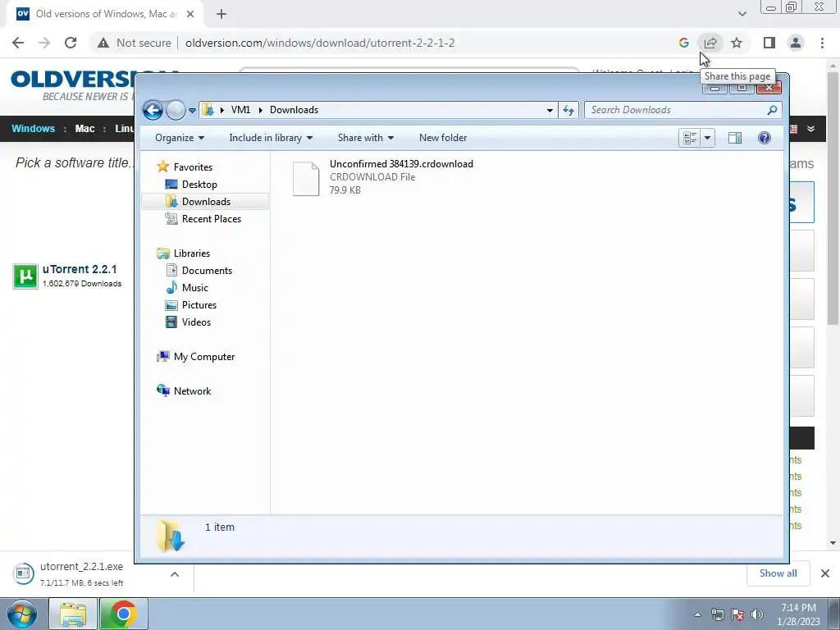This screenshot has width=840, height=630.
Task: Click the green uTorrent logo icon
Action: point(25,276)
